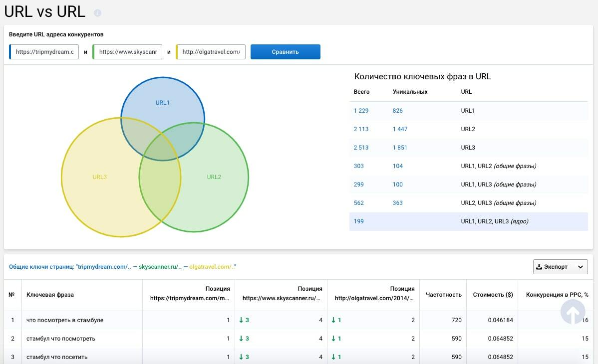
Task: Sort by Частотность column header
Action: pos(443,295)
